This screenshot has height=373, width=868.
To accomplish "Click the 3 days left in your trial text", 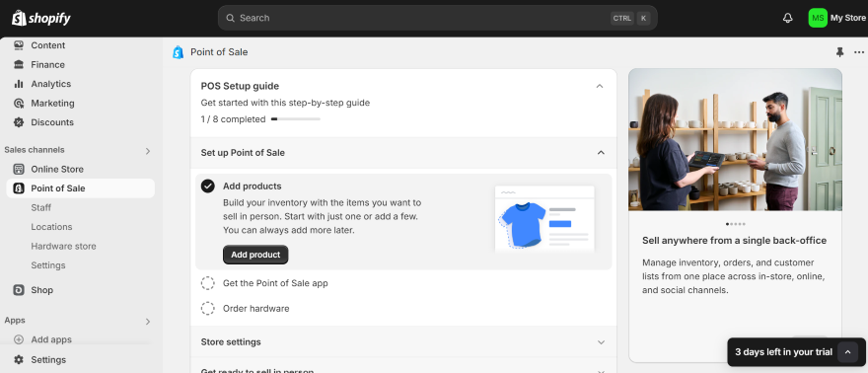I will (x=783, y=352).
